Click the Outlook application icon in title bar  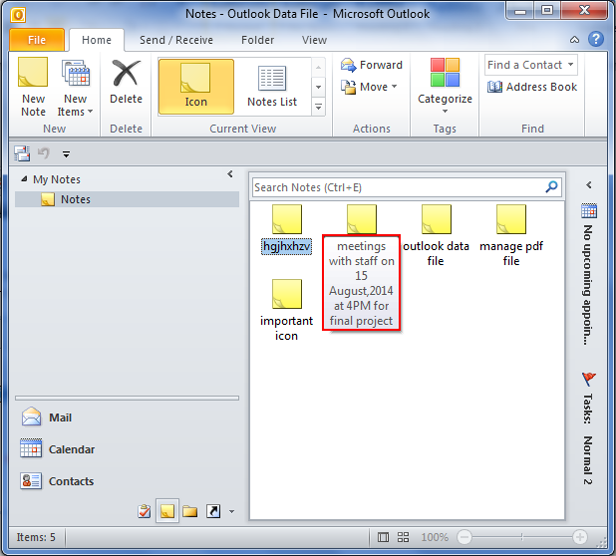pos(18,15)
